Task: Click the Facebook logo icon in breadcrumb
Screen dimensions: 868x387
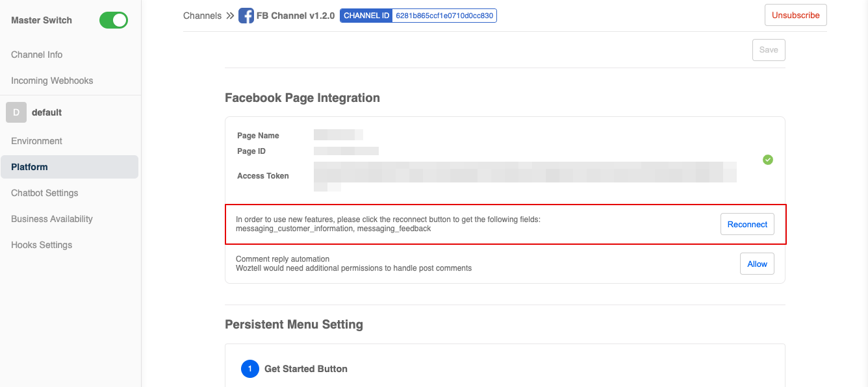Action: (x=246, y=16)
